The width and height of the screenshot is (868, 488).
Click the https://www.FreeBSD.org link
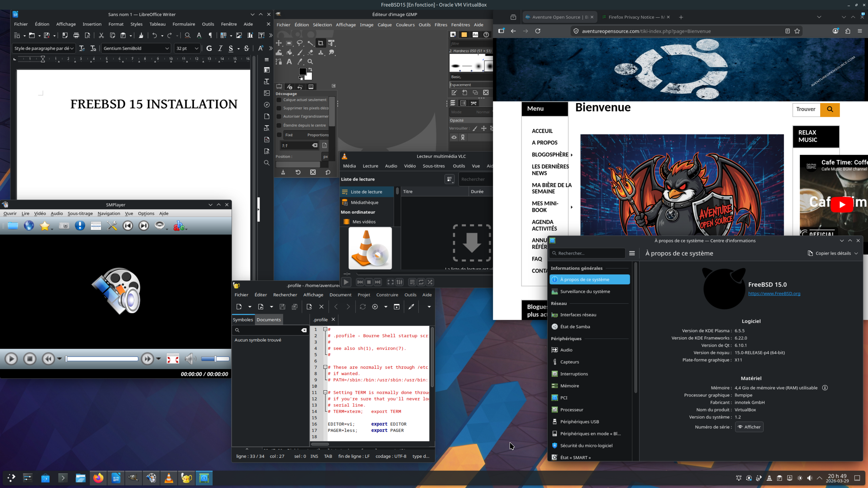click(774, 293)
